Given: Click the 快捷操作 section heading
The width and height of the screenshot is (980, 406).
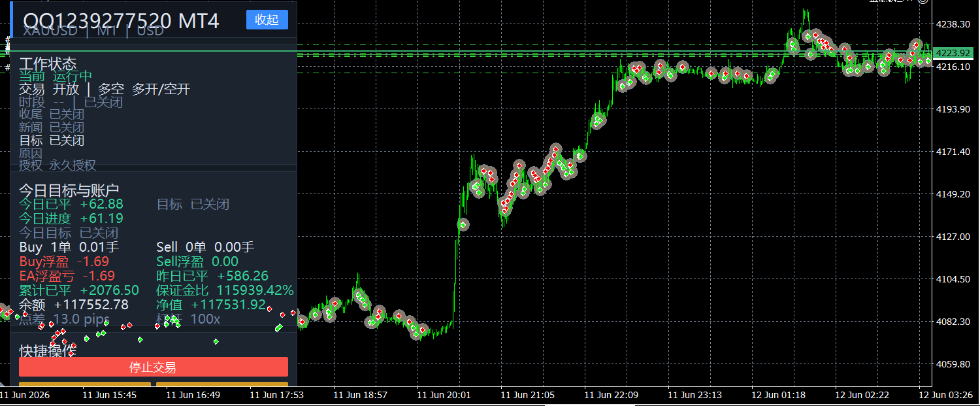Looking at the screenshot, I should click(48, 350).
